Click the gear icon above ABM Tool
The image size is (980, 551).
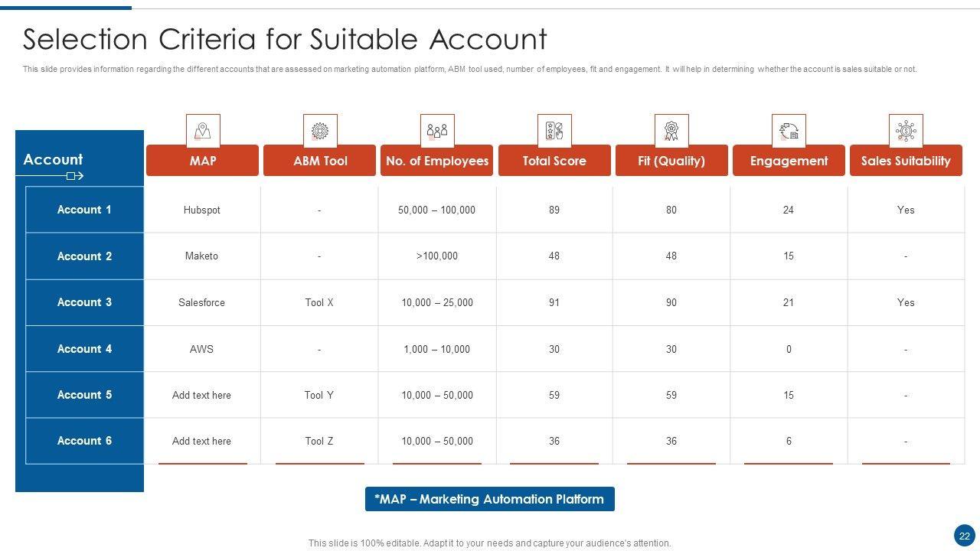tap(320, 131)
